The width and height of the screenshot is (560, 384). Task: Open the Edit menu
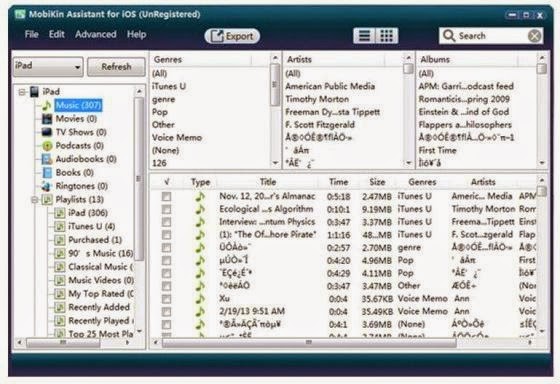tap(57, 34)
